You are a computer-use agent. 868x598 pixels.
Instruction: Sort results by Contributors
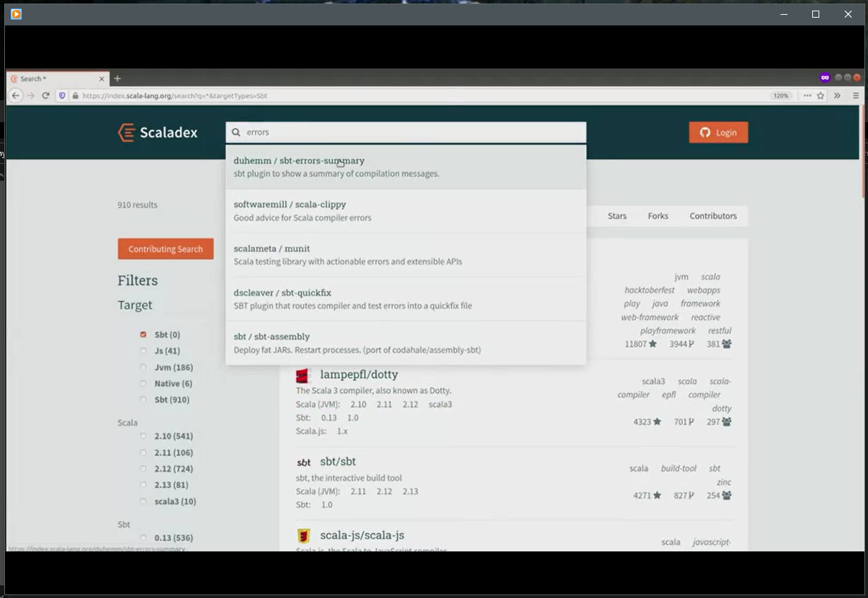(x=713, y=216)
